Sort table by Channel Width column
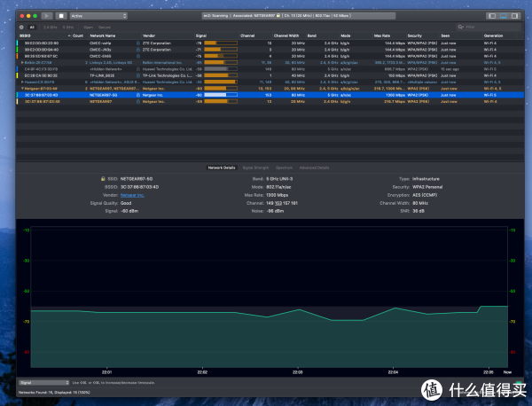Image resolution: width=532 pixels, height=406 pixels. point(286,35)
